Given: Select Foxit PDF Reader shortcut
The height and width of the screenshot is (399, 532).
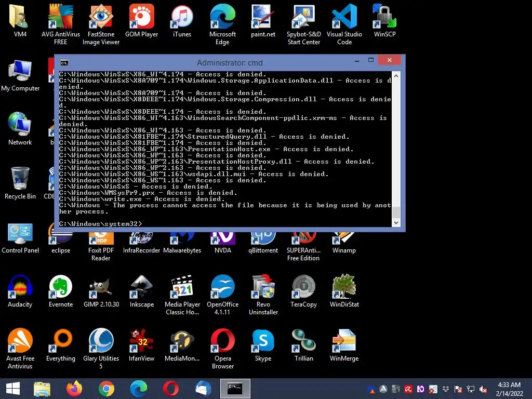Looking at the screenshot, I should click(101, 247).
